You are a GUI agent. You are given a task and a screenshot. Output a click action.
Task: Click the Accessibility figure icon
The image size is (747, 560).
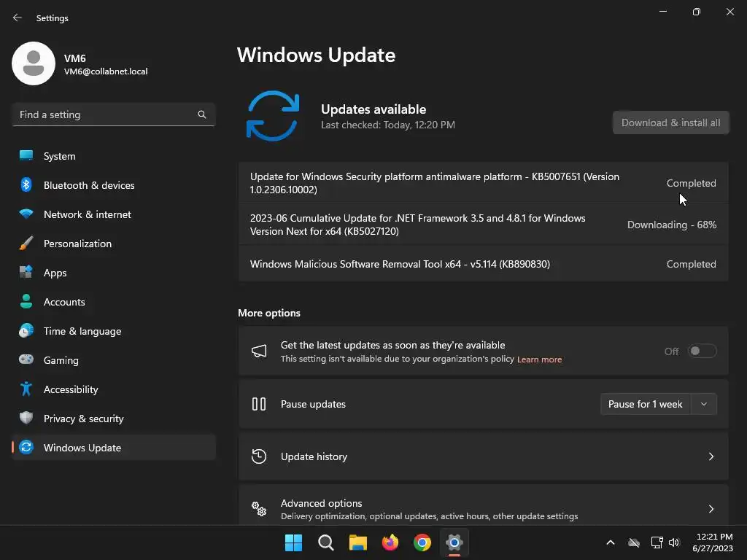click(x=26, y=389)
